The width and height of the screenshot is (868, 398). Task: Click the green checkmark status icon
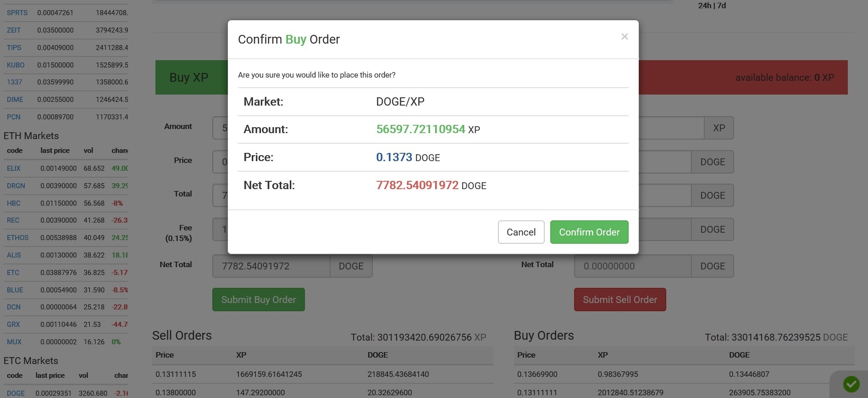coord(851,384)
